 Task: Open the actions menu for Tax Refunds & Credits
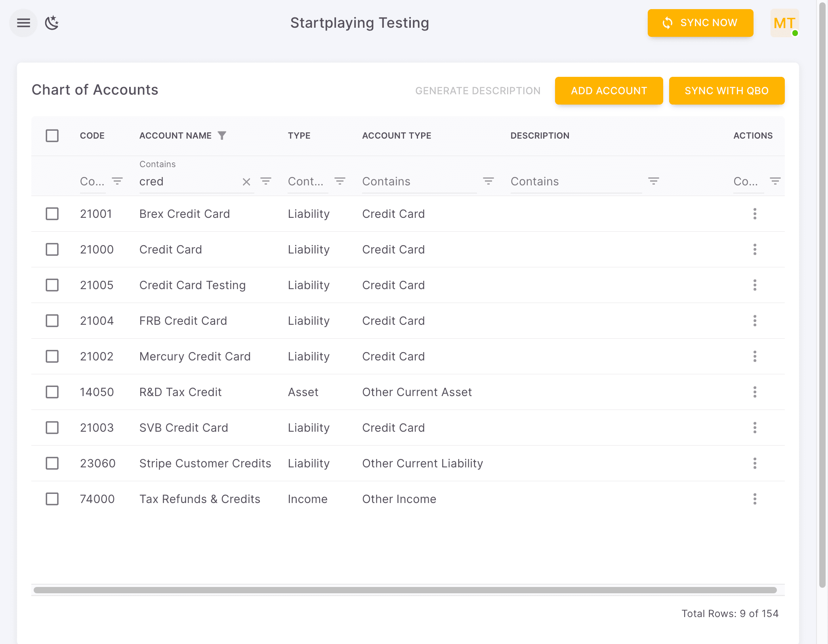pyautogui.click(x=755, y=499)
